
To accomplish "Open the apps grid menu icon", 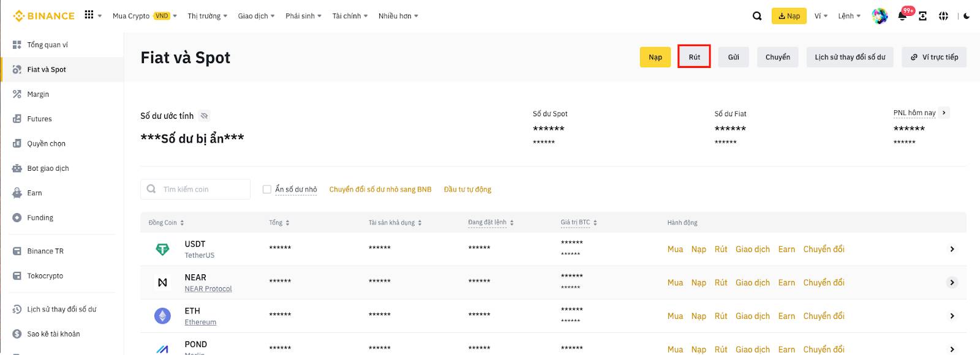I will coord(89,15).
